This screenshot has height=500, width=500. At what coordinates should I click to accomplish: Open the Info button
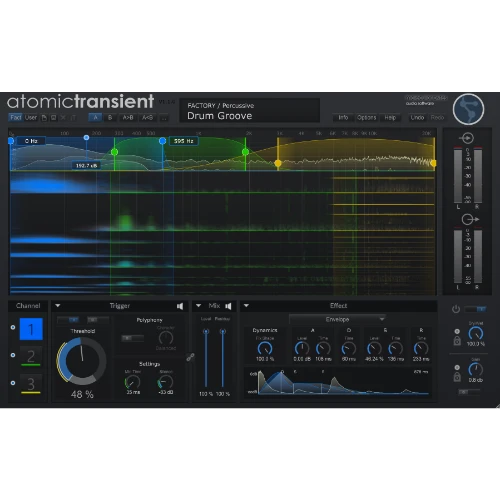[x=343, y=117]
